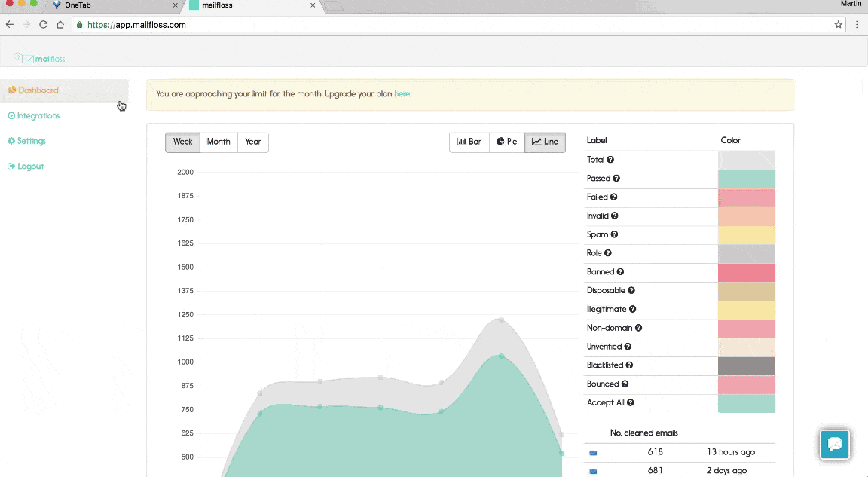Screen dimensions: 868x477
Task: Open Integrations from the sidebar
Action: [34, 115]
